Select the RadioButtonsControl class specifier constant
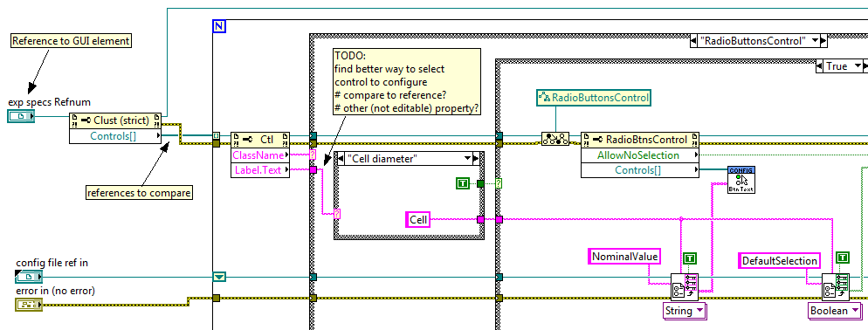868x330 pixels. 594,98
